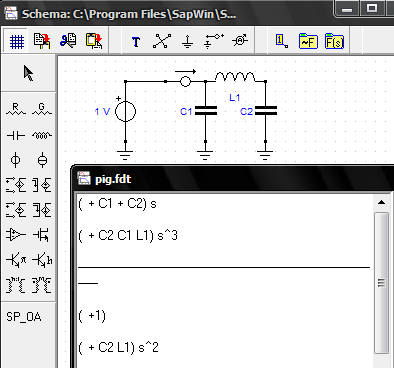Click the ammeter circle in the circuit
Image resolution: width=394 pixels, height=368 pixels.
[x=185, y=81]
